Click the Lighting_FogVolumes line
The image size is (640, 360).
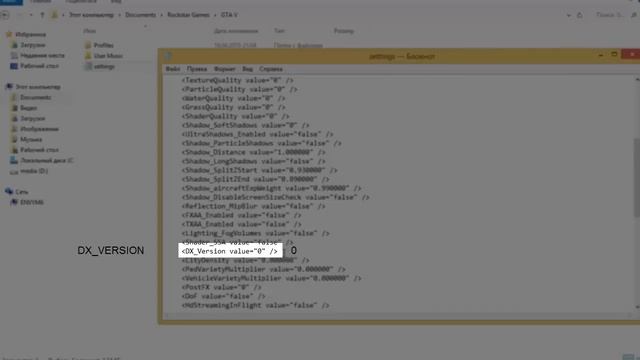pyautogui.click(x=255, y=233)
